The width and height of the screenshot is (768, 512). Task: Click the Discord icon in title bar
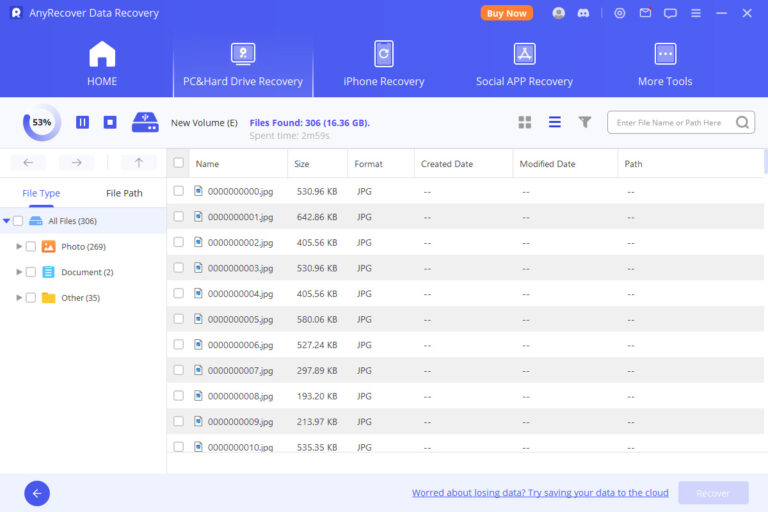(584, 13)
